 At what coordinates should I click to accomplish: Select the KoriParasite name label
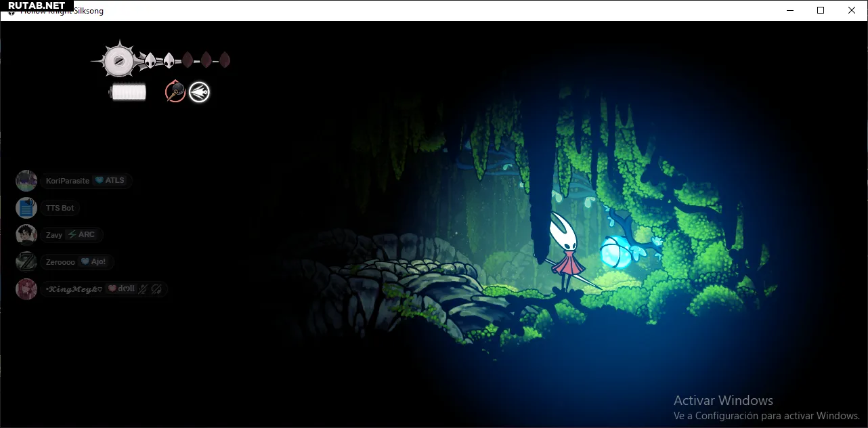(67, 181)
